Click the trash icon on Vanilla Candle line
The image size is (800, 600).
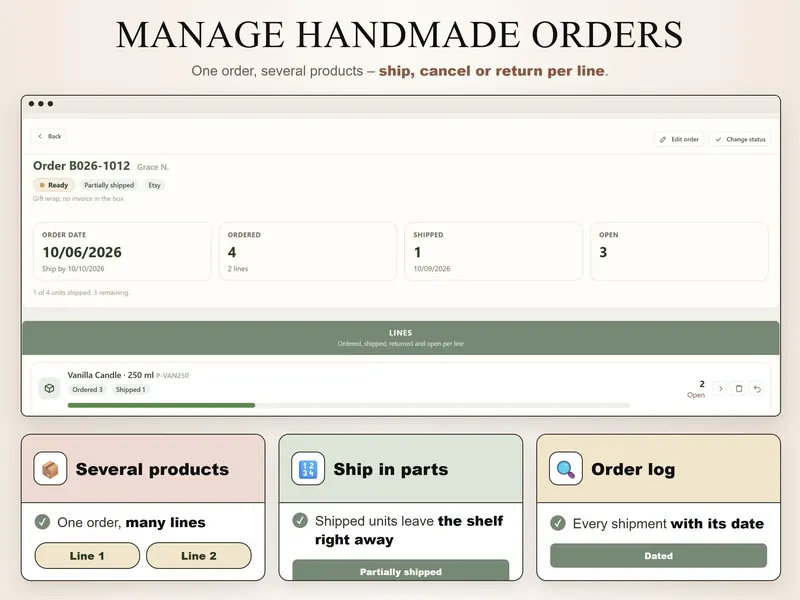point(739,389)
